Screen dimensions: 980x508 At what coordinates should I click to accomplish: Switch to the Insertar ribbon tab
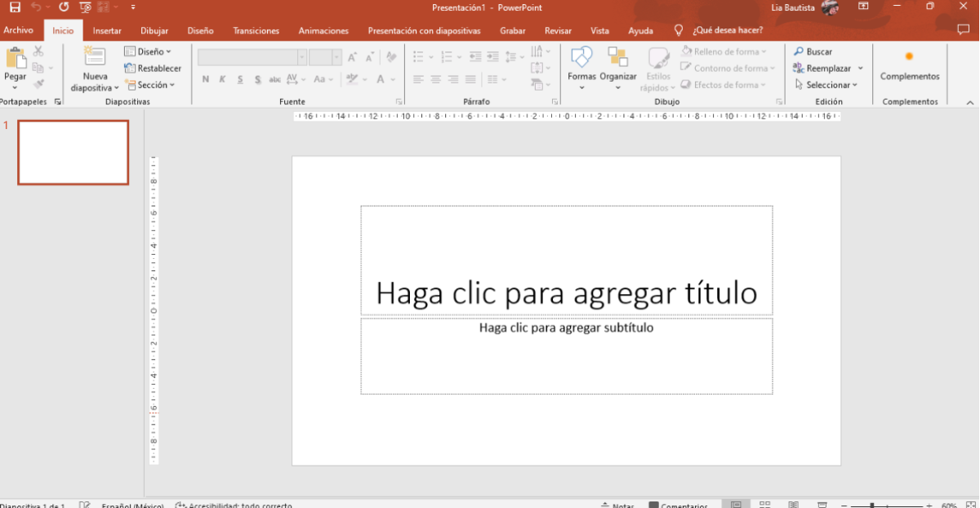coord(107,30)
